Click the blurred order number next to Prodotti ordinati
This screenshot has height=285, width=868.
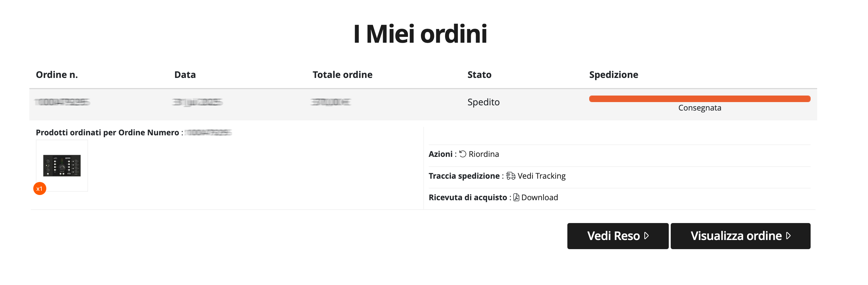[208, 132]
